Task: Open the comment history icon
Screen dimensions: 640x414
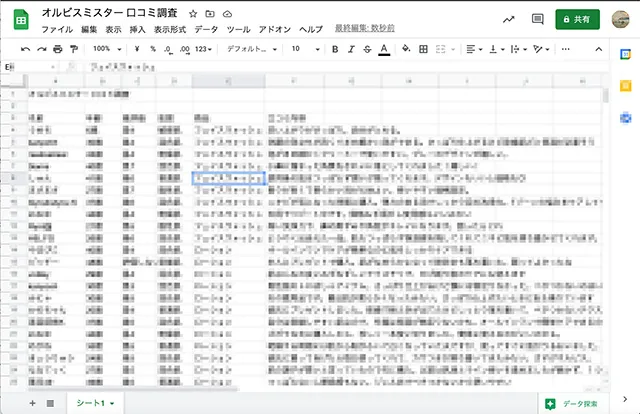Action: click(x=538, y=19)
